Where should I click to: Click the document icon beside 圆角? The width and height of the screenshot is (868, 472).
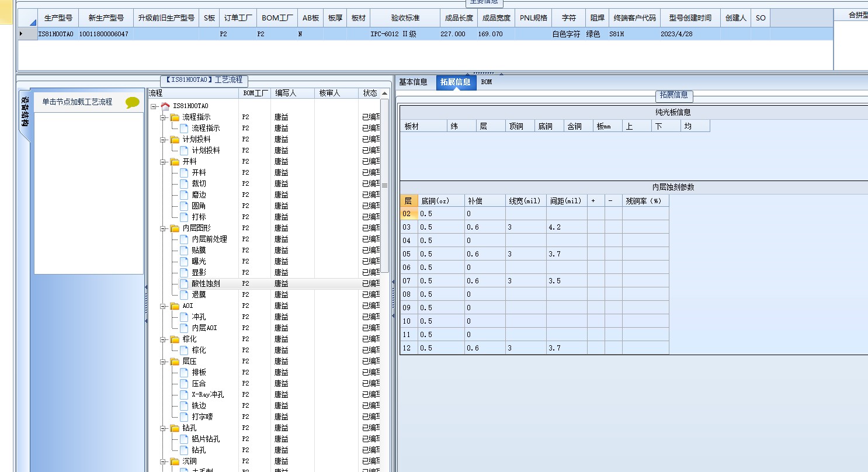click(x=184, y=206)
